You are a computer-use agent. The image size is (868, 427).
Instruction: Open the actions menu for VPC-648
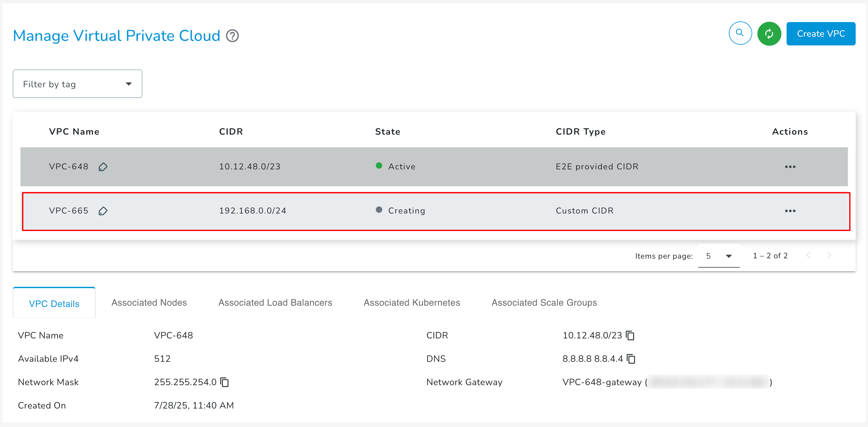coord(790,166)
